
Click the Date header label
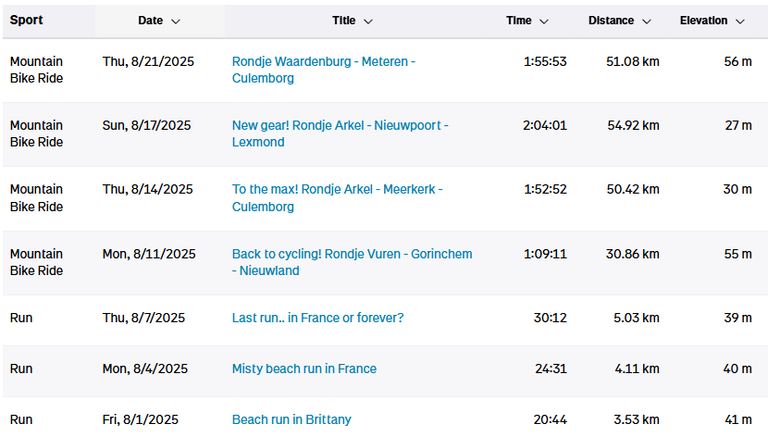tap(150, 21)
